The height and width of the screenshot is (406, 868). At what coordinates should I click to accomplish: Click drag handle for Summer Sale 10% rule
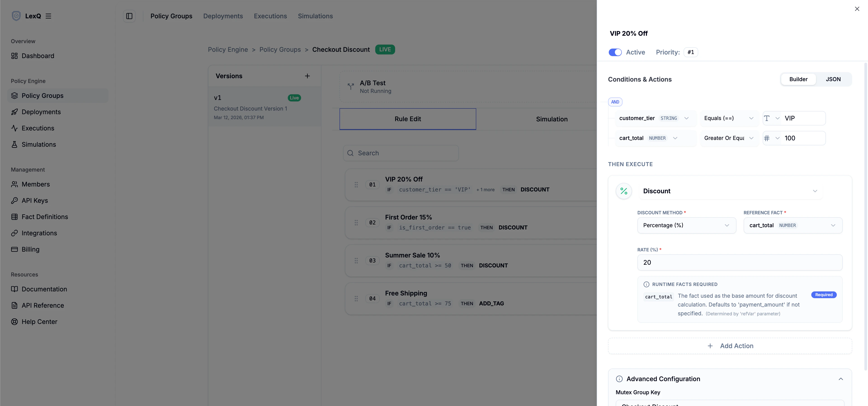click(356, 260)
